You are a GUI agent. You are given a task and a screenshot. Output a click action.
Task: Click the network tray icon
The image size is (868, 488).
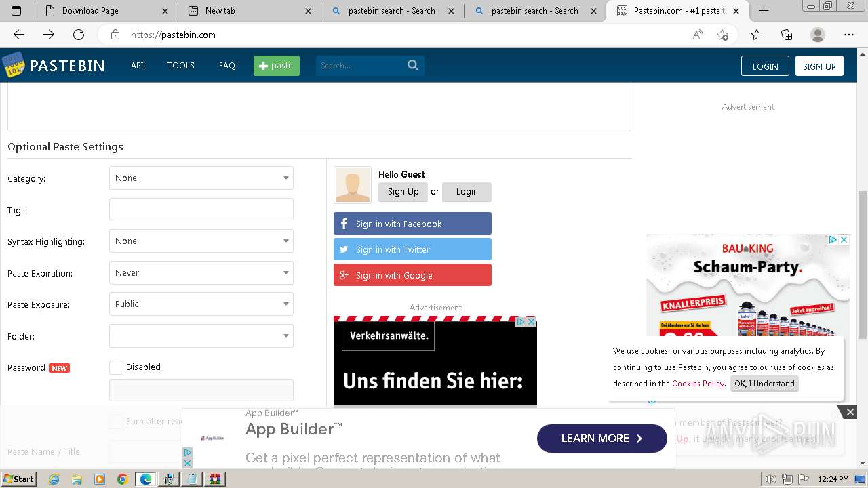788,479
